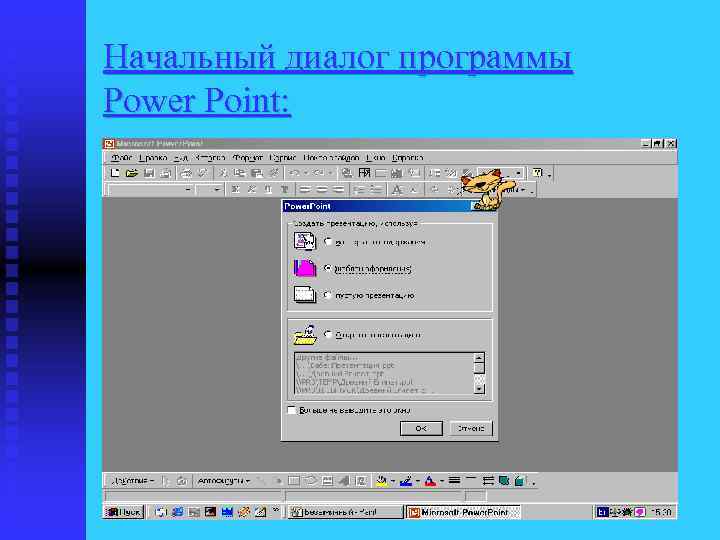The image size is (720, 540).
Task: Open the 'Показ слайдов' menu
Action: click(x=331, y=158)
